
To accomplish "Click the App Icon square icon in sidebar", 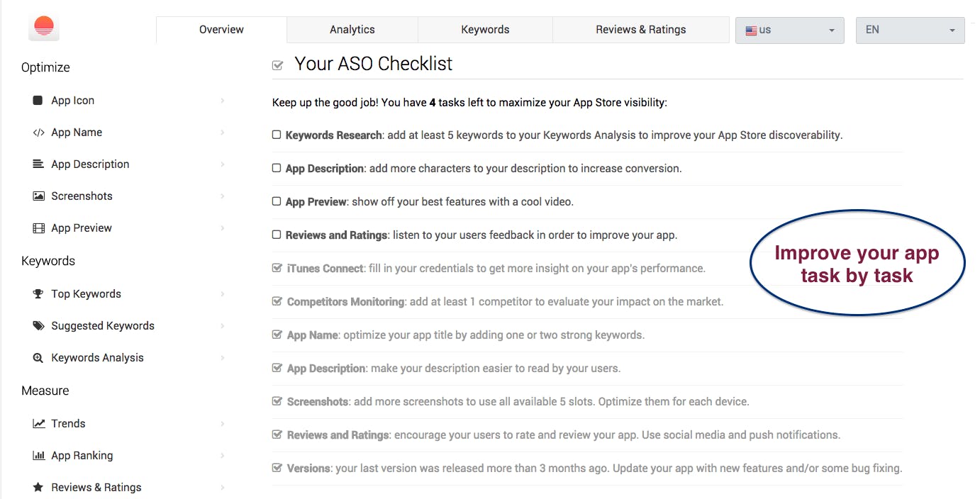I will pos(38,101).
